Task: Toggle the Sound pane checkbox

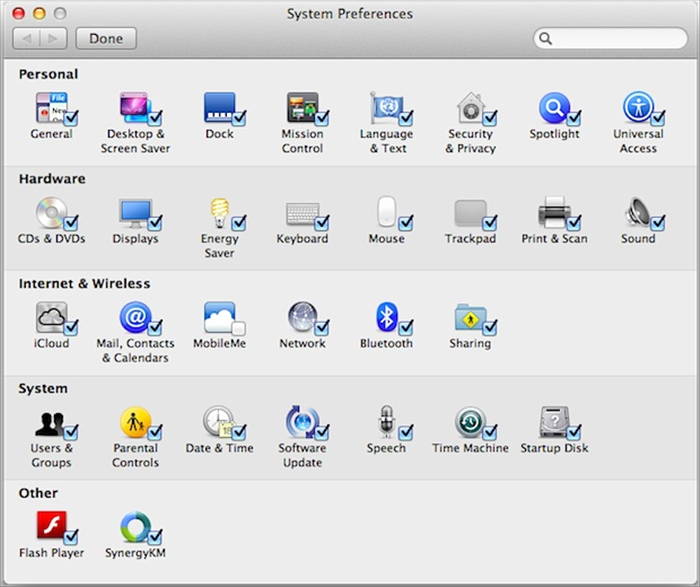Action: tap(658, 223)
